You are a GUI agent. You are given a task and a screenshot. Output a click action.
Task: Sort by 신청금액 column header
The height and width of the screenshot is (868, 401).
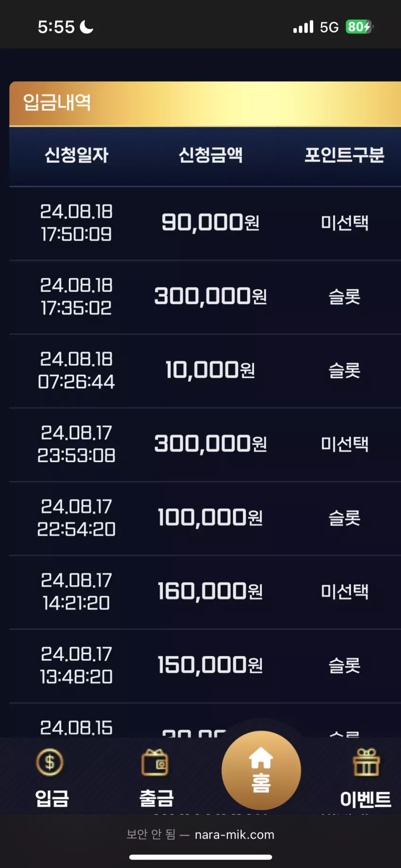point(210,155)
